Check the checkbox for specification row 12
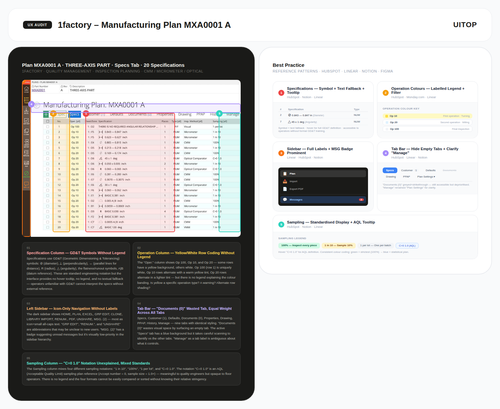The image size is (500, 409). pos(47,185)
